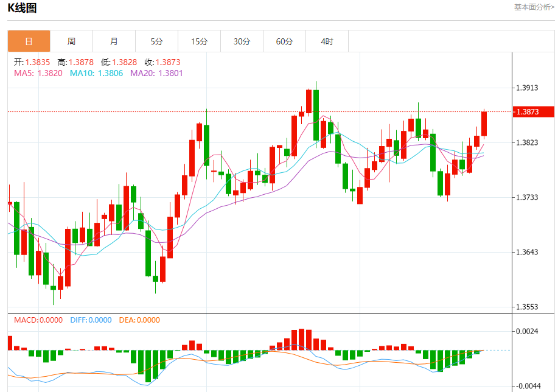This screenshot has height=392, width=558.
Task: Click the -0.0044 MACD axis label
Action: coord(528,387)
